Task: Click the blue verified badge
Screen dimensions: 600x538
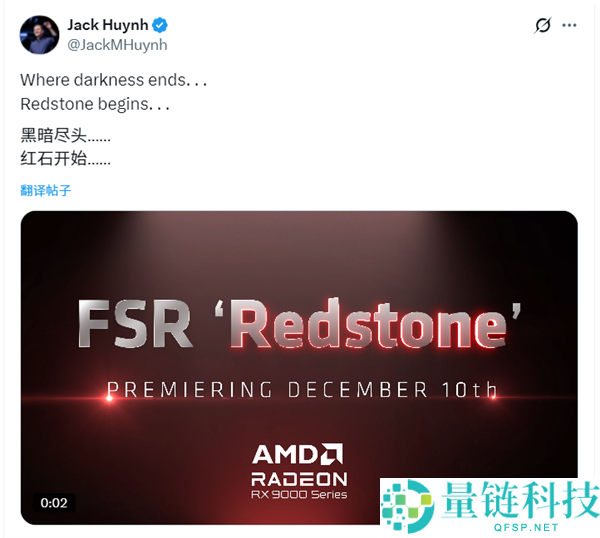Action: [x=160, y=25]
